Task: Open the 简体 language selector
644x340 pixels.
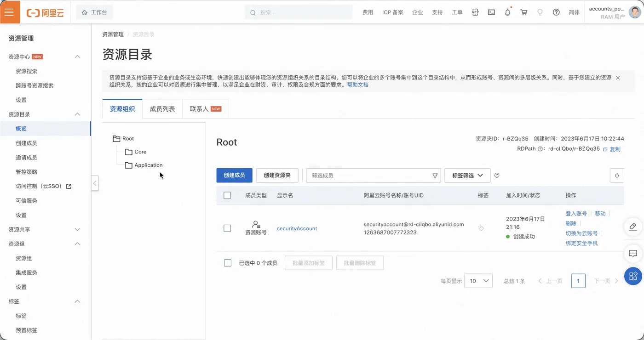Action: 574,12
